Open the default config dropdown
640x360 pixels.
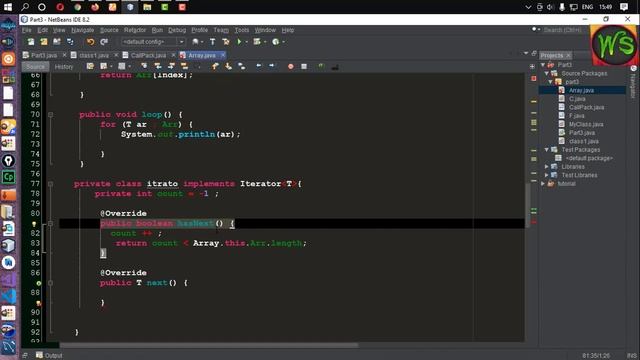[153, 42]
